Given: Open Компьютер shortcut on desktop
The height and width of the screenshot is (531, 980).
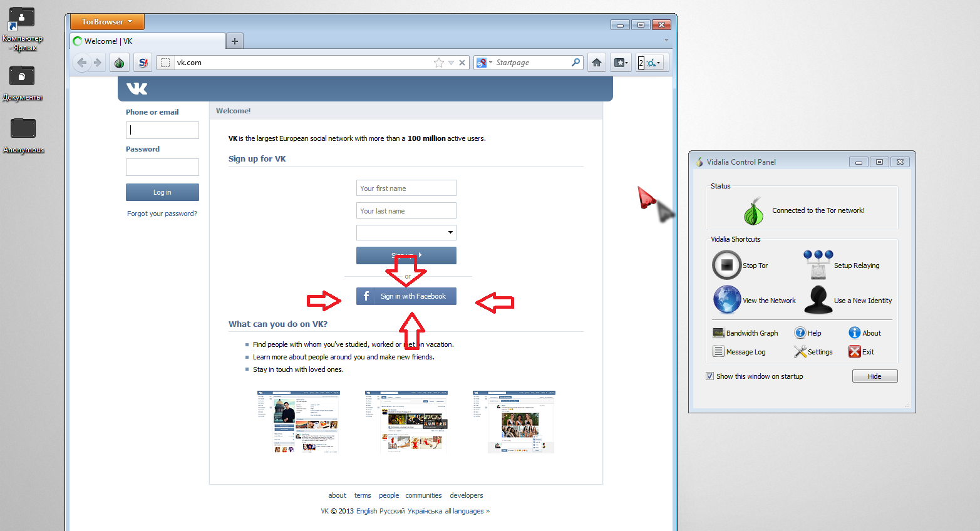Looking at the screenshot, I should coord(22,28).
